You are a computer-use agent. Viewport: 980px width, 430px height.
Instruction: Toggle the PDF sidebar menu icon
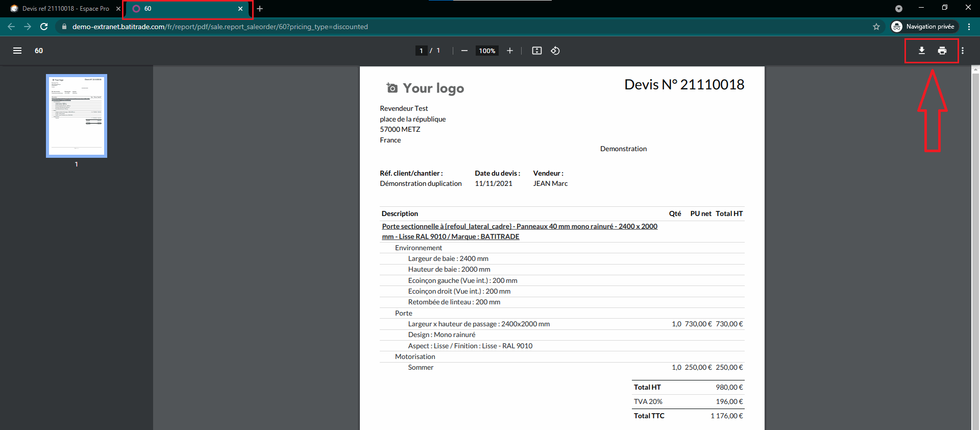point(17,51)
